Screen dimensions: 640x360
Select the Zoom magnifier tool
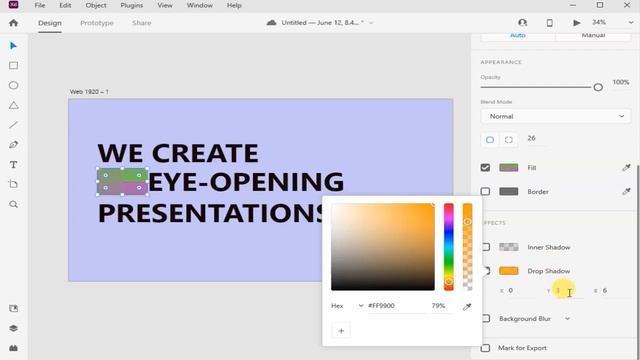[13, 204]
